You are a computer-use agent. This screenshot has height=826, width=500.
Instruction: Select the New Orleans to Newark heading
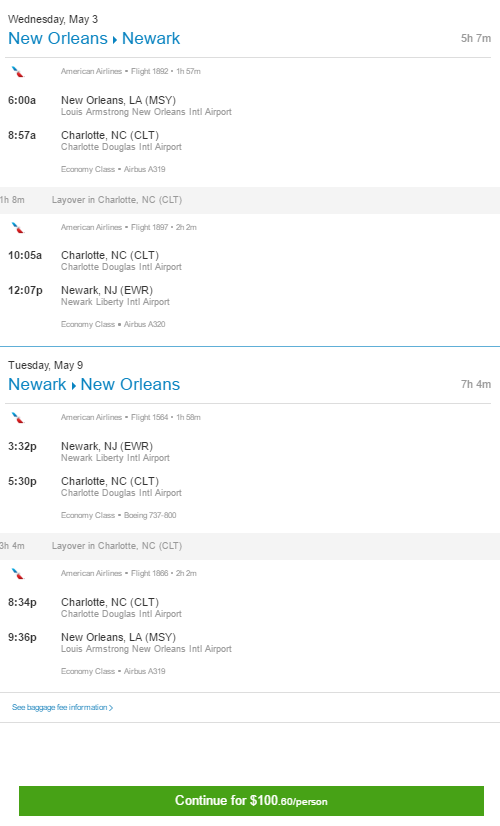coord(94,38)
